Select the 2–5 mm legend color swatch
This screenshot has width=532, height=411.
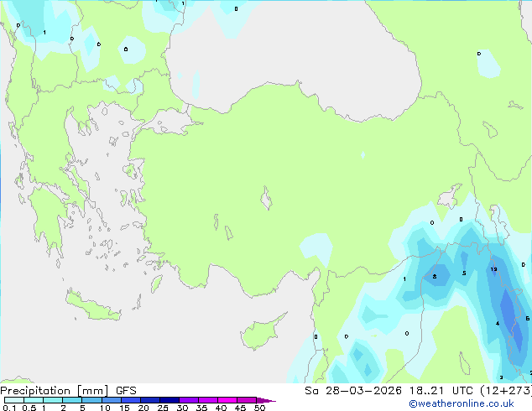point(72,400)
